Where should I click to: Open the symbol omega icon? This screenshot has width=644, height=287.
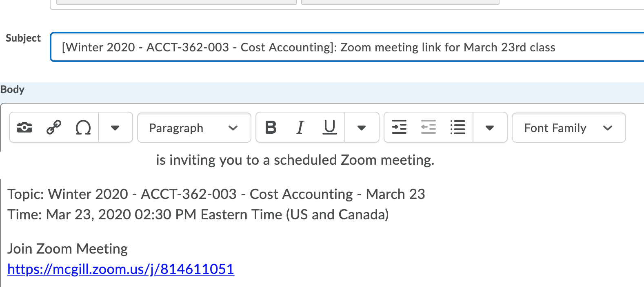coord(83,128)
